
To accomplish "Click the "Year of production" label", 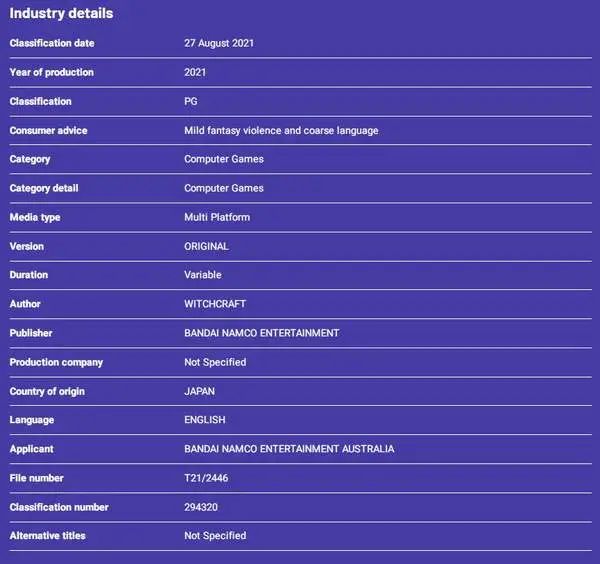I will click(51, 72).
